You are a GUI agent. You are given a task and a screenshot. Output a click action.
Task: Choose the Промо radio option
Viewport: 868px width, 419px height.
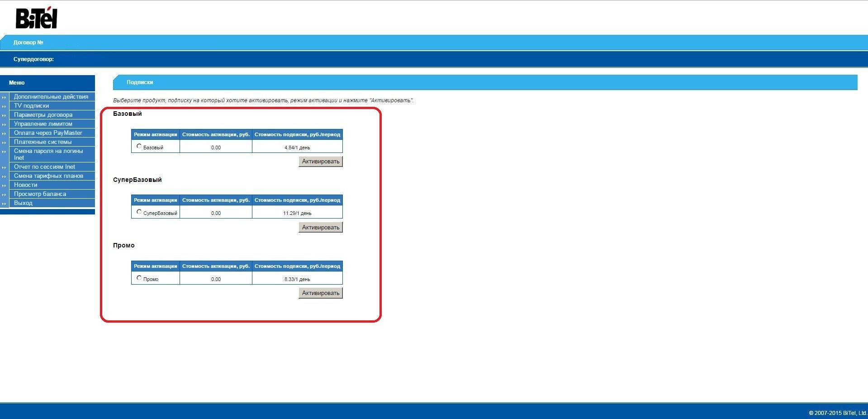[139, 278]
